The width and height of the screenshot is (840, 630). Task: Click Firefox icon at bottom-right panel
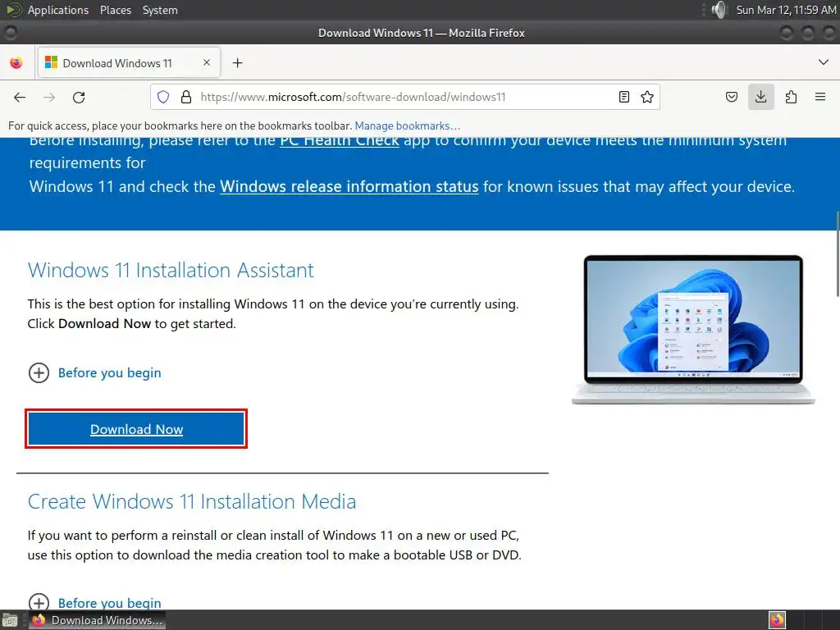(x=777, y=620)
